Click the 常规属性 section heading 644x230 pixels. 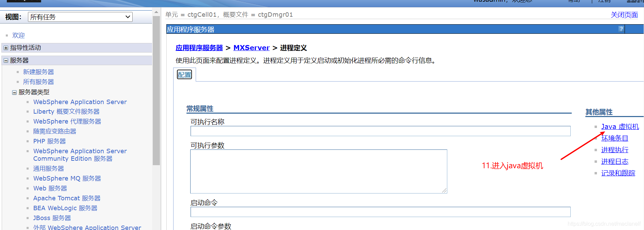(x=200, y=109)
